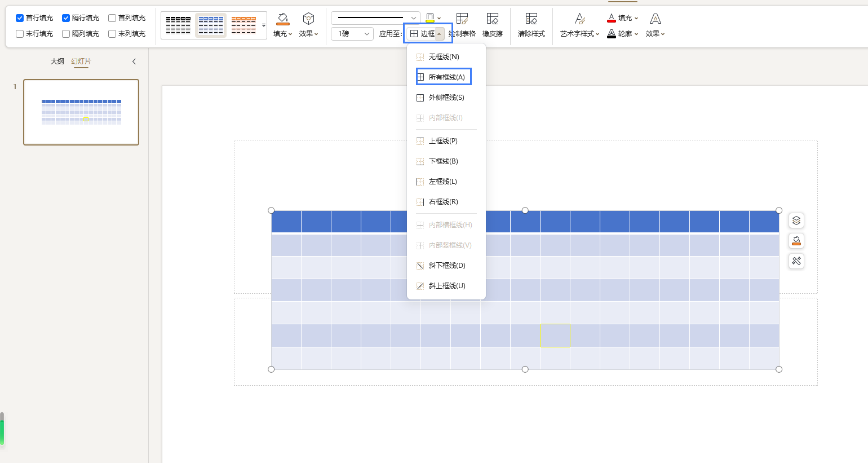Select slide 1 thumbnail
Viewport: 868px width, 463px height.
(x=81, y=112)
